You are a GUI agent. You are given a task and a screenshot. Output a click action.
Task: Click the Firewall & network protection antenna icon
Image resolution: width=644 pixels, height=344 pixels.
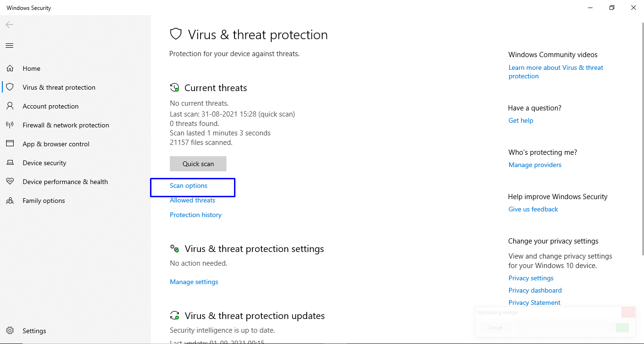(10, 125)
